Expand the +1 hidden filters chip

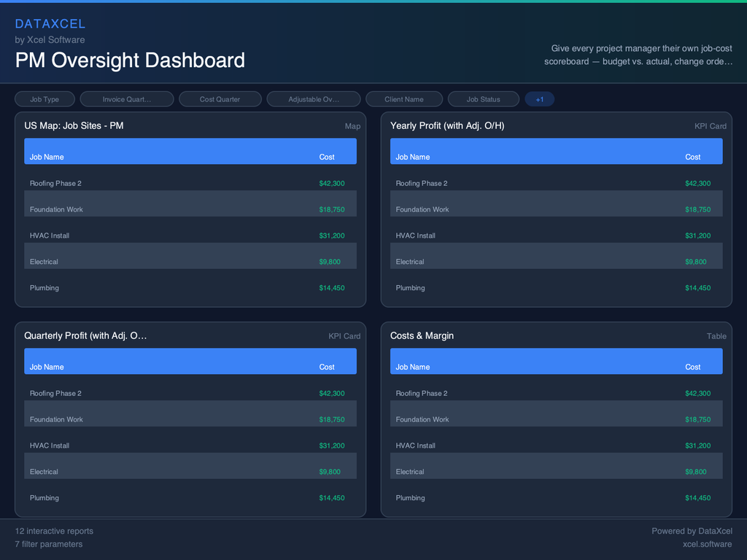coord(539,98)
